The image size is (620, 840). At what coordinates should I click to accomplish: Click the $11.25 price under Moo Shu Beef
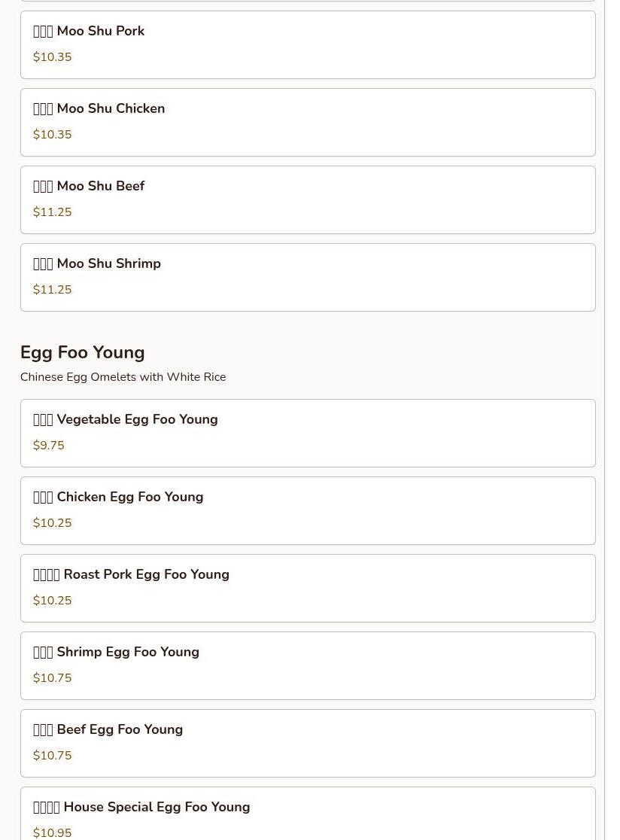[53, 212]
